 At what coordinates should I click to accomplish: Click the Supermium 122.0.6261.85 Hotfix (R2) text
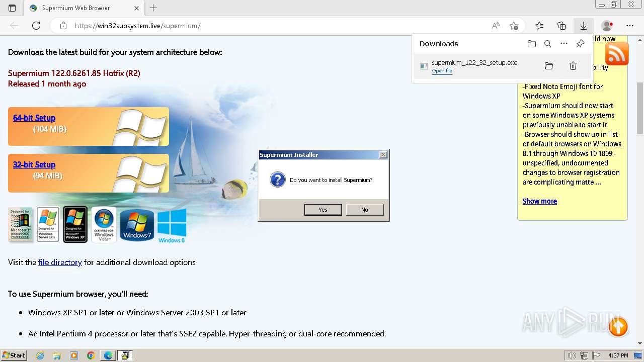pyautogui.click(x=74, y=73)
